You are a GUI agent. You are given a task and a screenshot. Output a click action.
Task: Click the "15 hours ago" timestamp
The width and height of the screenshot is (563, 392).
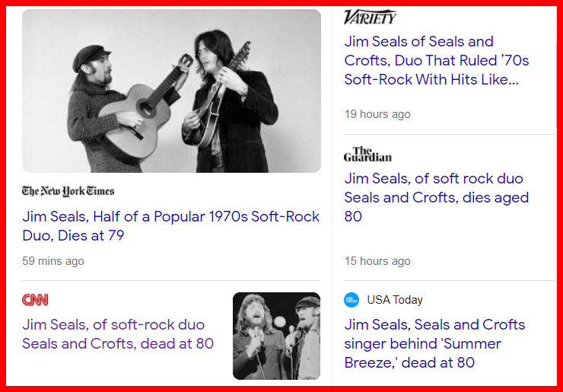click(x=377, y=261)
